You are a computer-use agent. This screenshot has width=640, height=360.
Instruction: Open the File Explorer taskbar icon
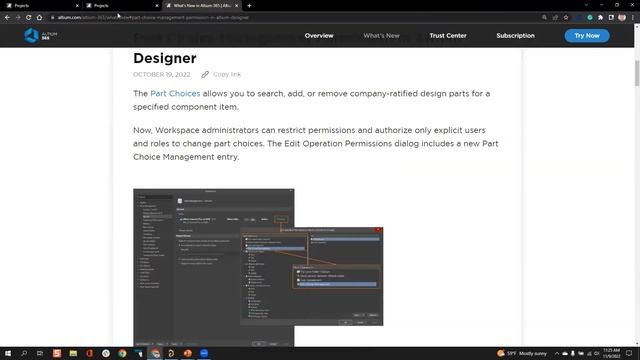click(73, 353)
